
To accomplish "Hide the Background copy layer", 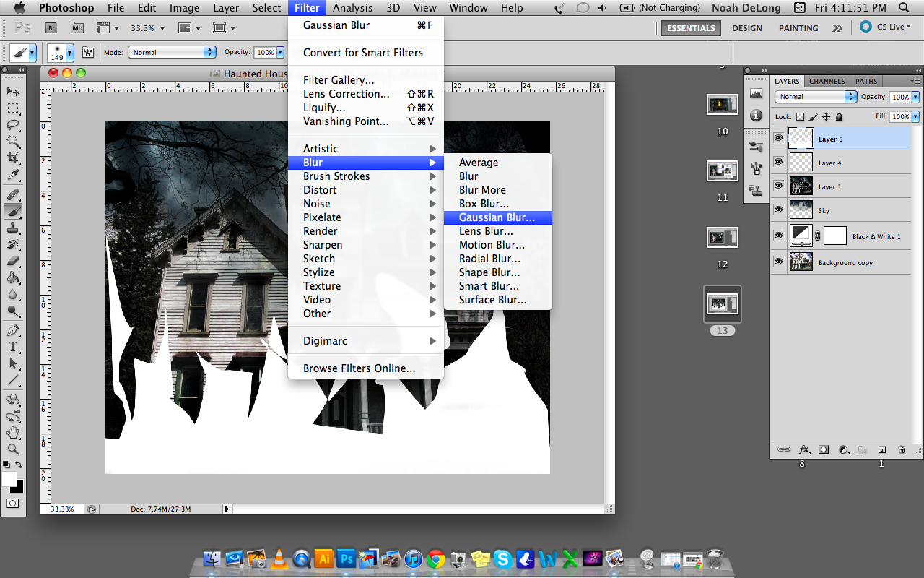I will pyautogui.click(x=779, y=262).
